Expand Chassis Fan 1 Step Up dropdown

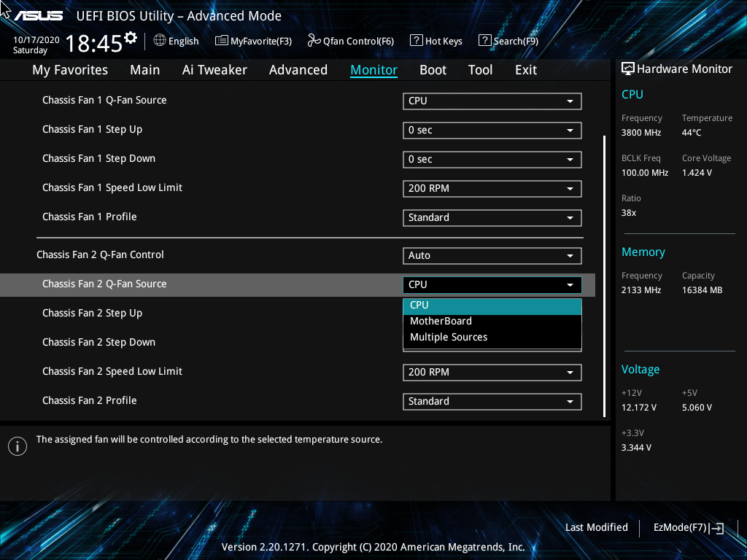(x=492, y=130)
